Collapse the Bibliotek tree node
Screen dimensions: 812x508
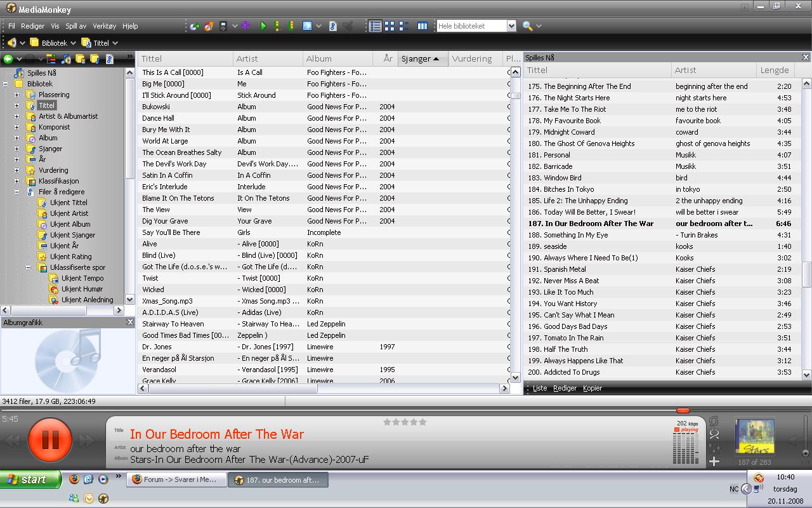pyautogui.click(x=6, y=84)
